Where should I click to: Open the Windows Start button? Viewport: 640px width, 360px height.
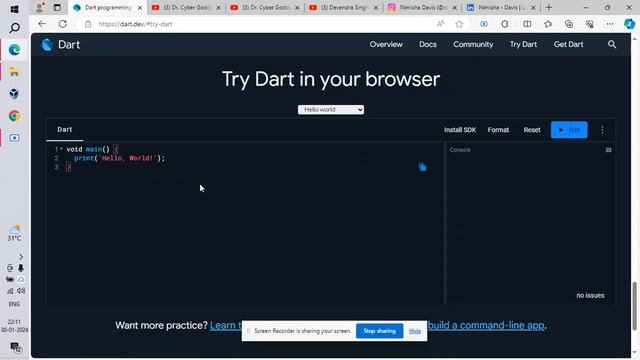coord(14,9)
